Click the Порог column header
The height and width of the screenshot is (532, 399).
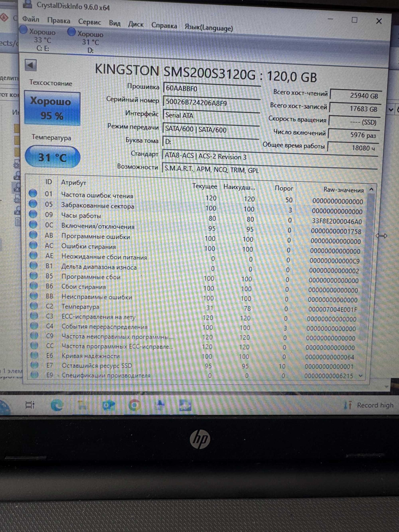284,188
